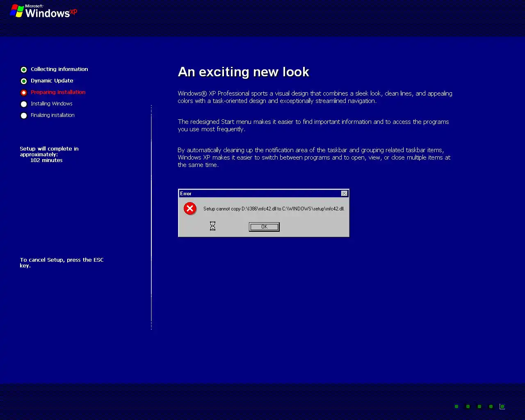Select the Installing Windows step
Screen dimensions: 525x420
point(51,104)
